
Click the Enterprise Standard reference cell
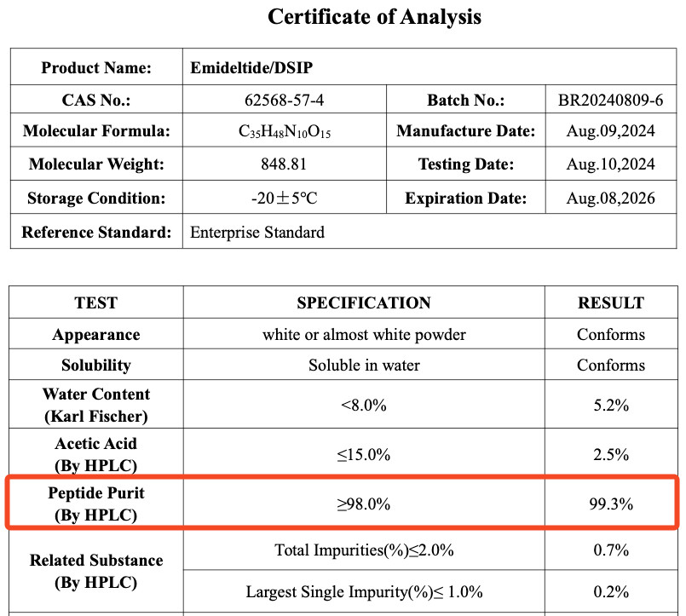[257, 232]
